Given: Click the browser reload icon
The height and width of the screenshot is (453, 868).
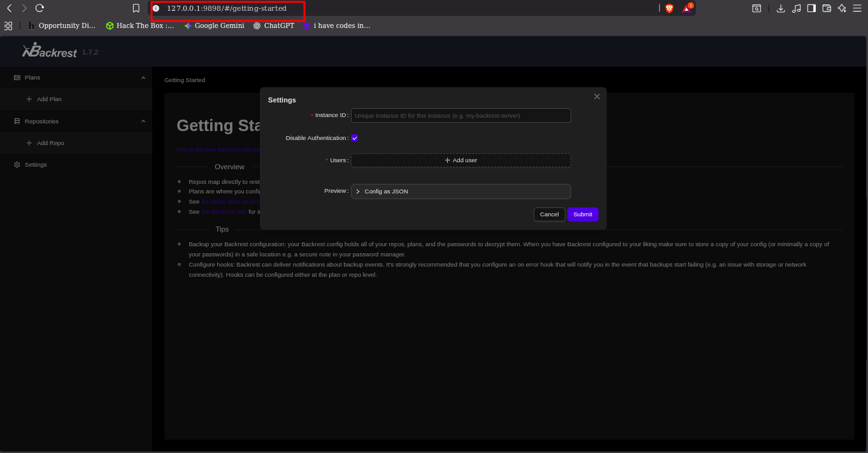Looking at the screenshot, I should pyautogui.click(x=39, y=8).
